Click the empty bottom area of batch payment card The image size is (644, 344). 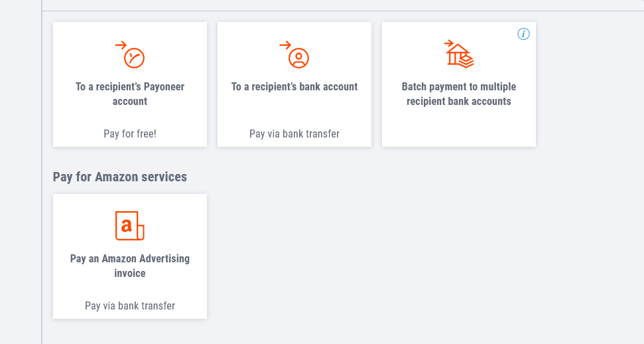click(459, 129)
